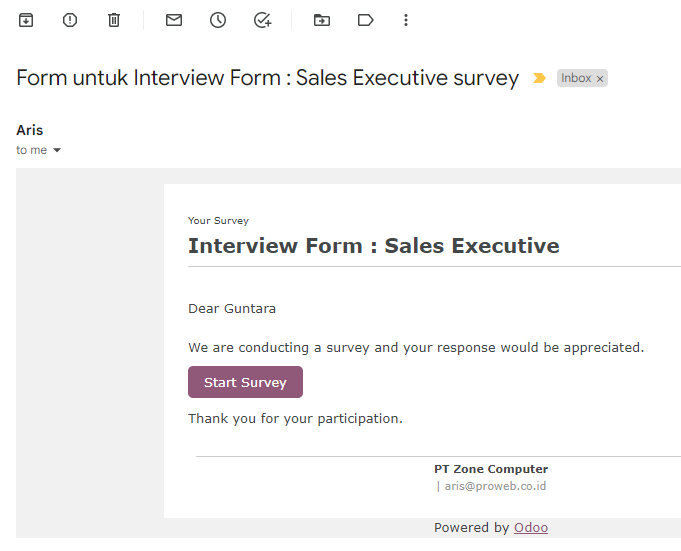This screenshot has width=681, height=551.
Task: Archive this email using the archive icon
Action: 26,20
